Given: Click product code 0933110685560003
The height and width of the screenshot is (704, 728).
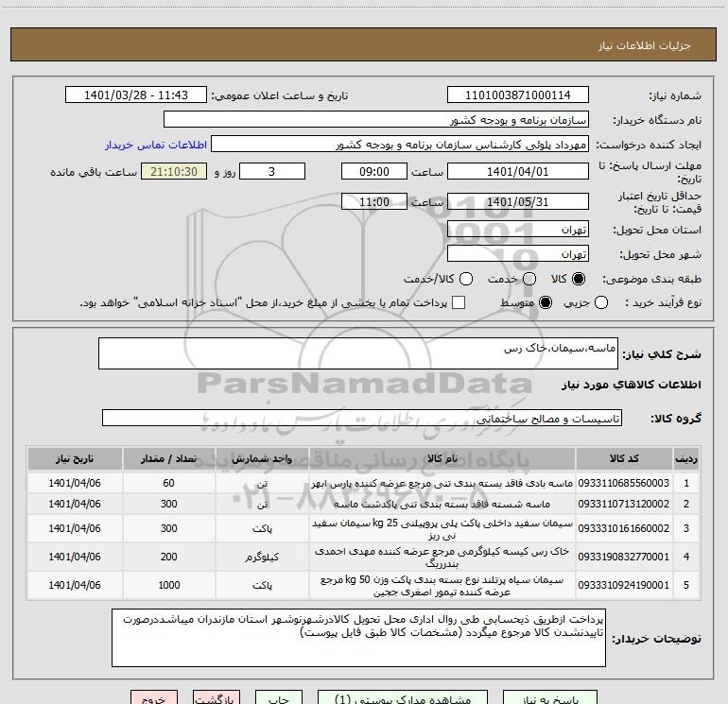Looking at the screenshot, I should [624, 483].
